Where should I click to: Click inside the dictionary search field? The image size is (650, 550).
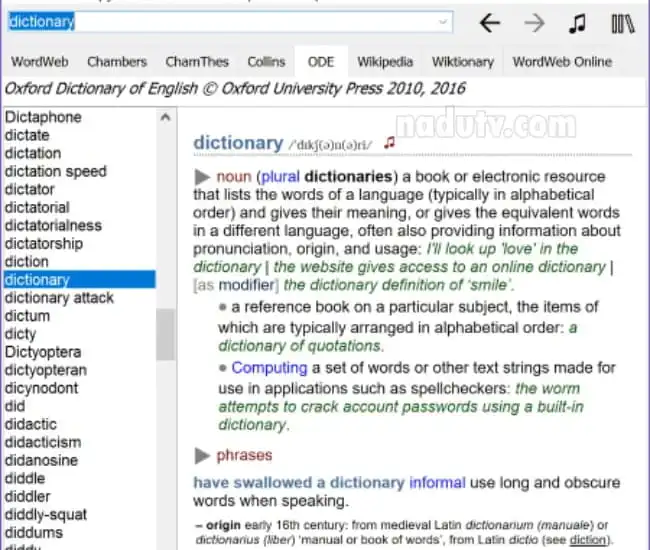(x=230, y=22)
